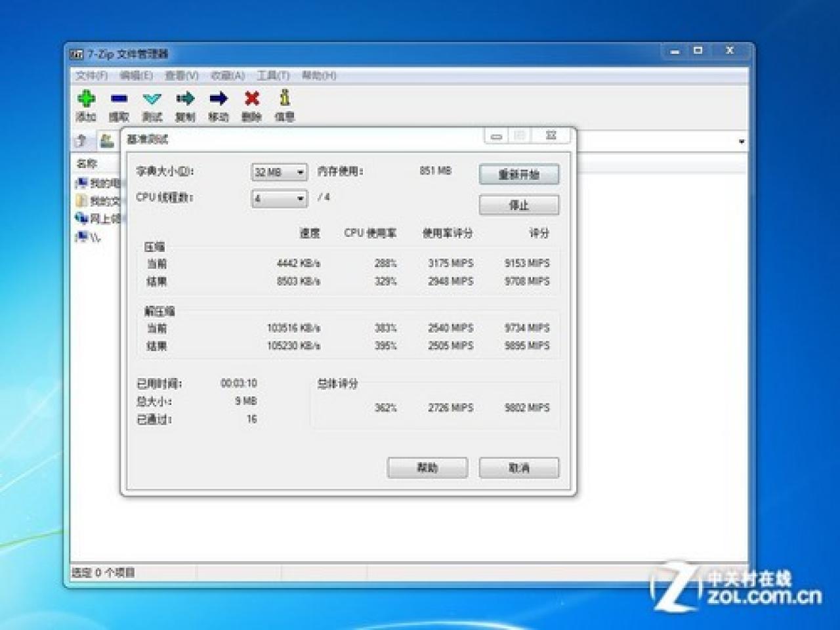Click the Help (帮助) button in benchmark dialog
840x630 pixels.
(427, 468)
